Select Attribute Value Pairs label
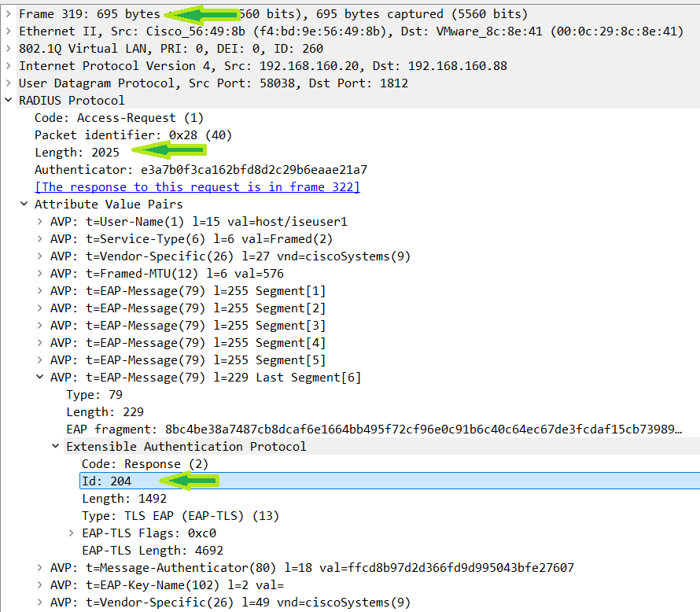The height and width of the screenshot is (612, 700). coord(109,205)
